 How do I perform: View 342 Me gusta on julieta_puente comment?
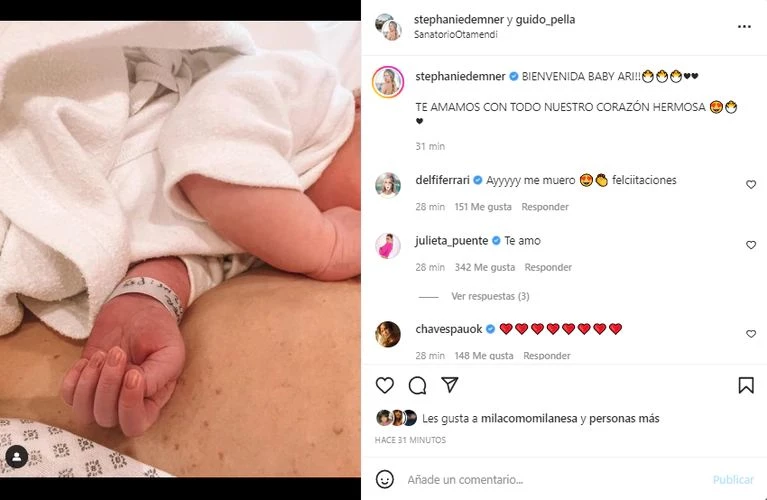(x=485, y=267)
